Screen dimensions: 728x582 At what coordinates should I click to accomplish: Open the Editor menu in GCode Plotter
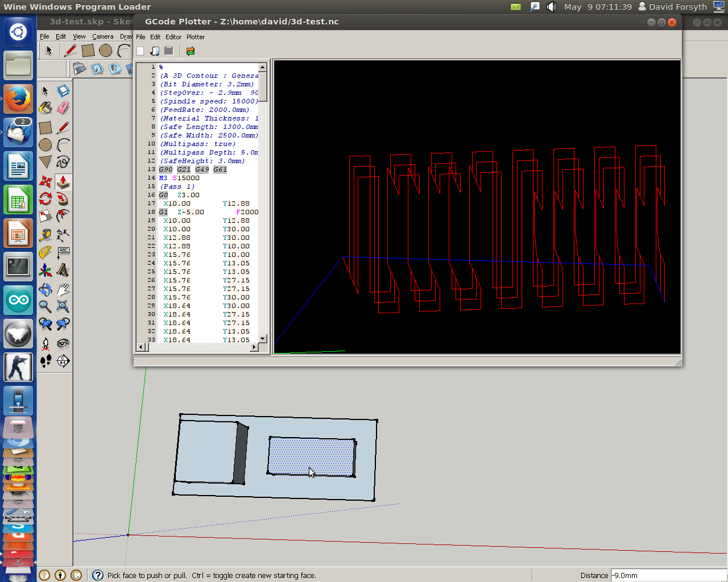coord(173,37)
